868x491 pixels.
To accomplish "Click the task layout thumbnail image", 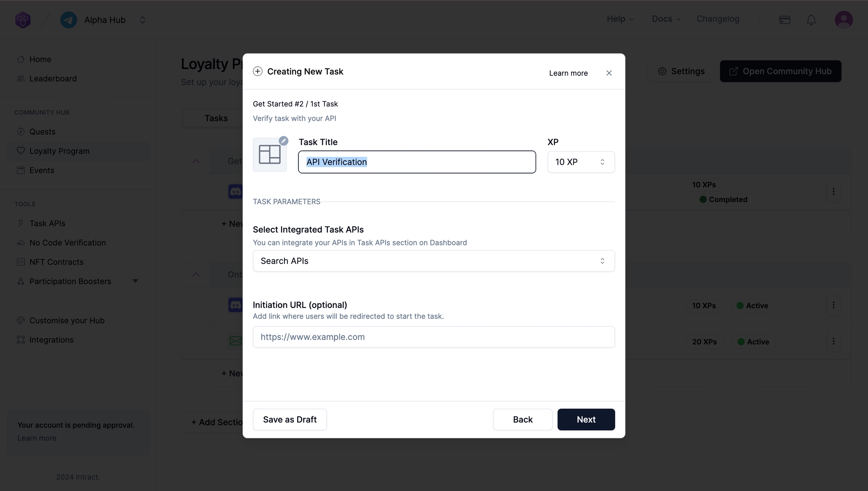I will 270,155.
